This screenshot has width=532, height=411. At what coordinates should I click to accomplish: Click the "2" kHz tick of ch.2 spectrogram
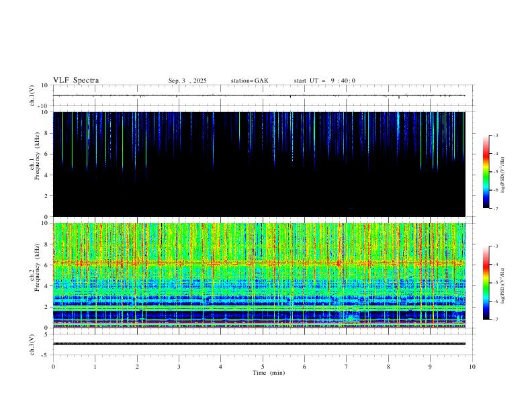click(46, 307)
